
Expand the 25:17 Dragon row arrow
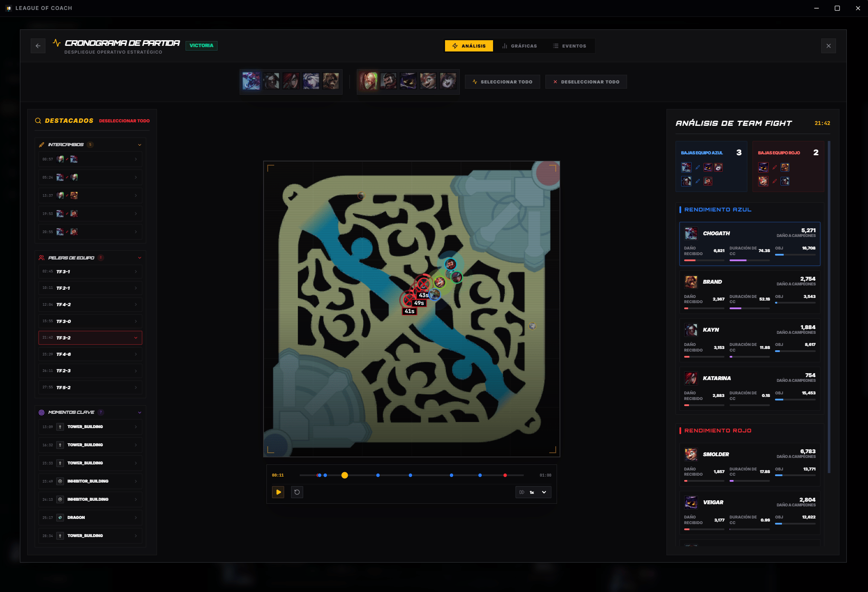point(136,518)
